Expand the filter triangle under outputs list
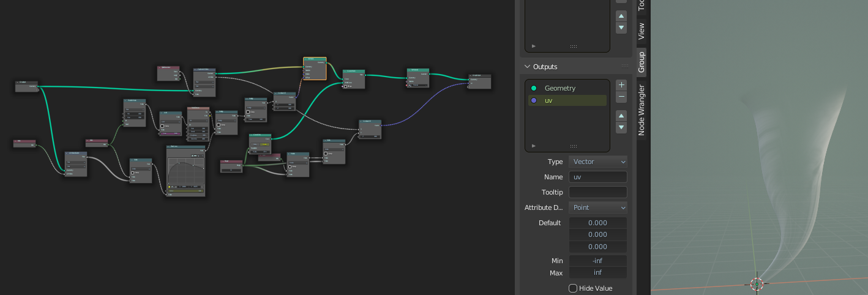This screenshot has height=295, width=868. click(534, 146)
